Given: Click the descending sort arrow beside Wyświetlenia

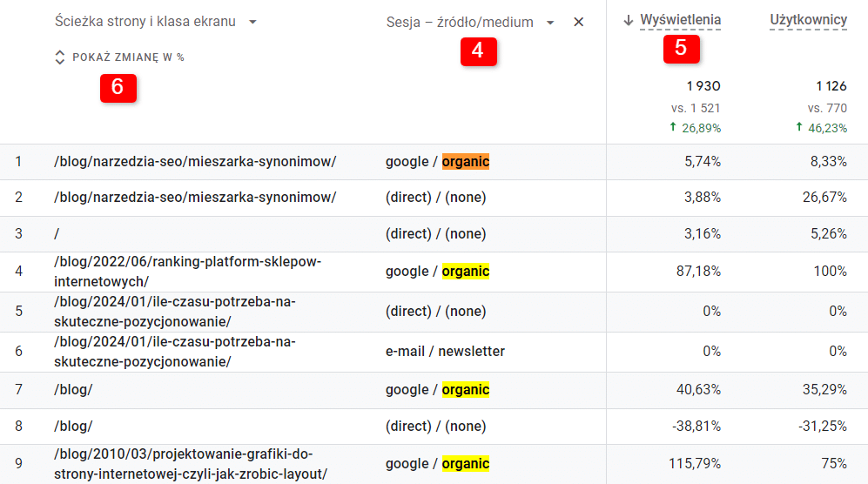Looking at the screenshot, I should point(629,21).
